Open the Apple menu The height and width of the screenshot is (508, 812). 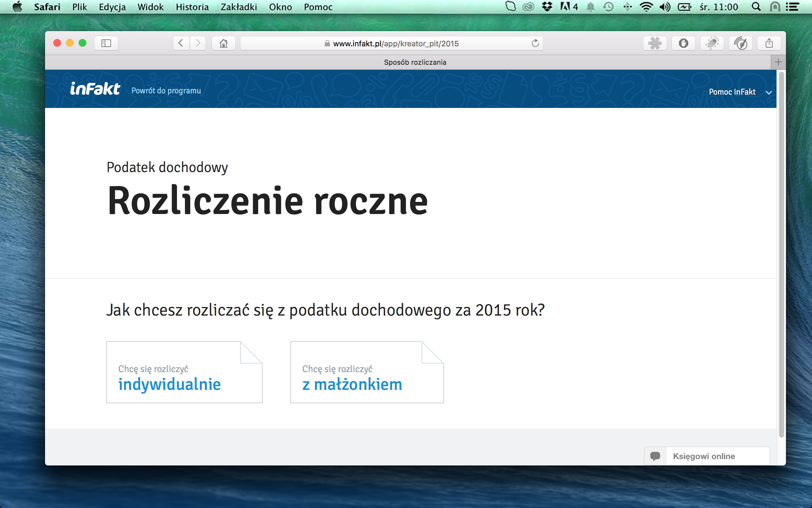[17, 7]
